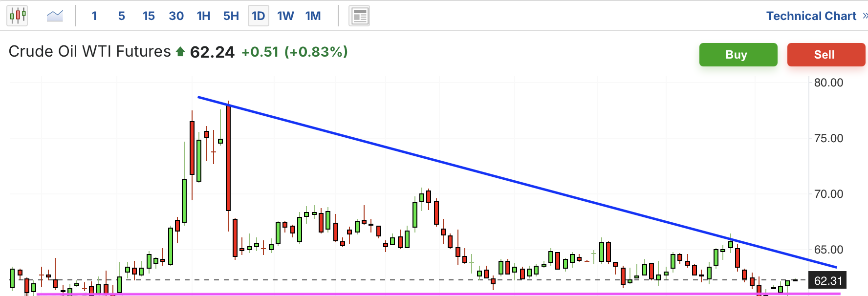Change chart to 1W timeframe
The width and height of the screenshot is (868, 296).
point(285,16)
